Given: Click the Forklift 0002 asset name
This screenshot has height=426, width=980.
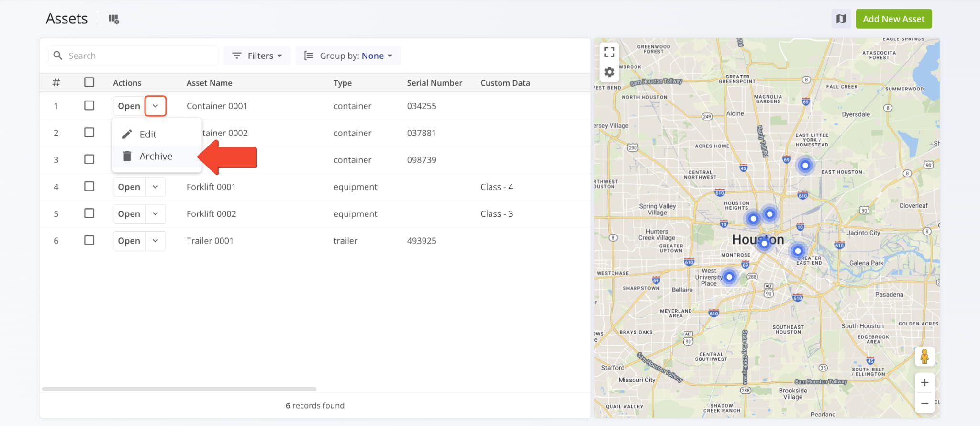Looking at the screenshot, I should [211, 213].
